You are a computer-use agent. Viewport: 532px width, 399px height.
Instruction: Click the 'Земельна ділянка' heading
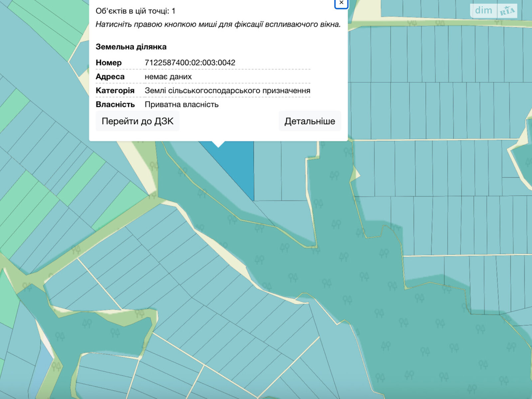[131, 47]
